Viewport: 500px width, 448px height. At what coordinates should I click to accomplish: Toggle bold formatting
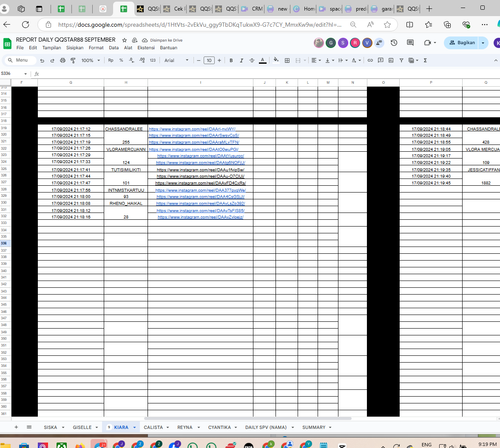(x=231, y=60)
